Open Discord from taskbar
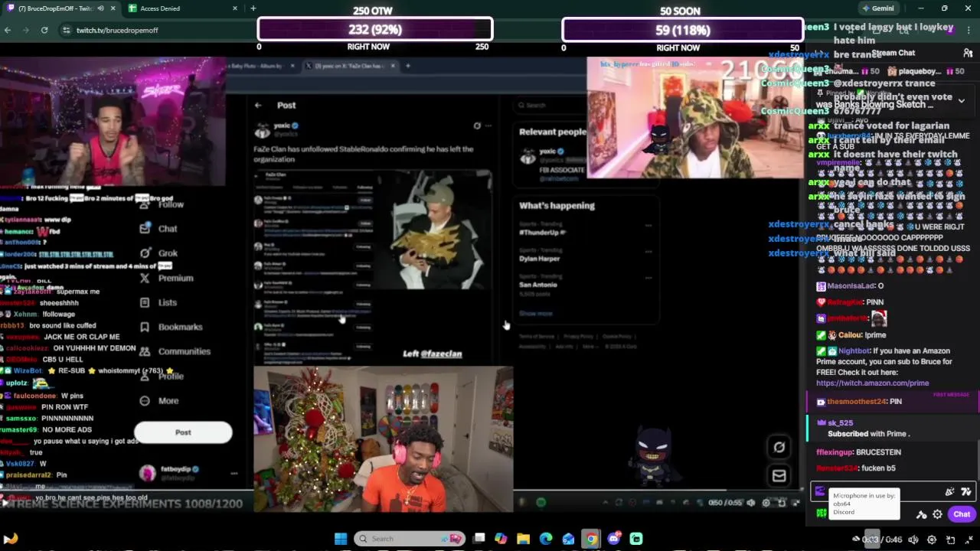 point(613,539)
